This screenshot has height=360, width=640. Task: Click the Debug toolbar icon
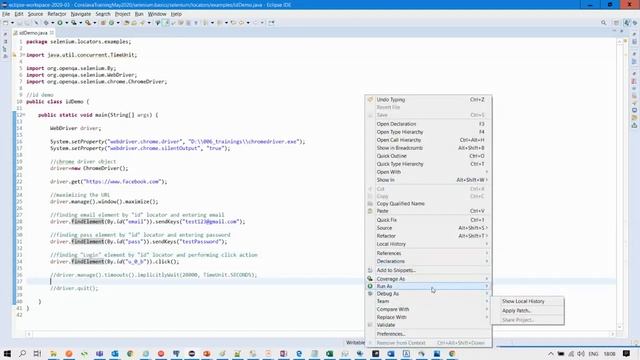click(x=46, y=23)
